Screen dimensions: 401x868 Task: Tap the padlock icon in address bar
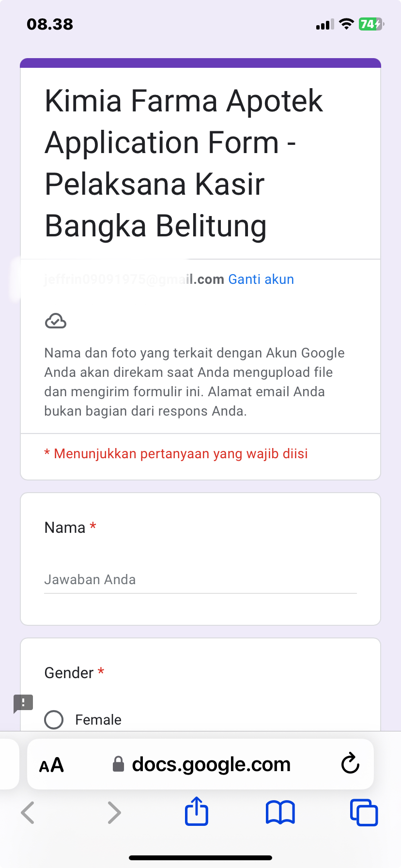click(118, 764)
